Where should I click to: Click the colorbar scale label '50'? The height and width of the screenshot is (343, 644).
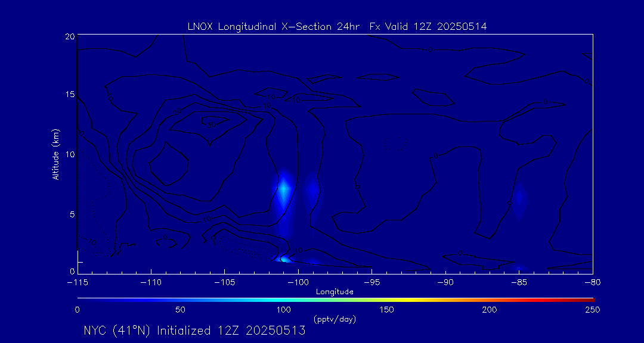point(180,310)
